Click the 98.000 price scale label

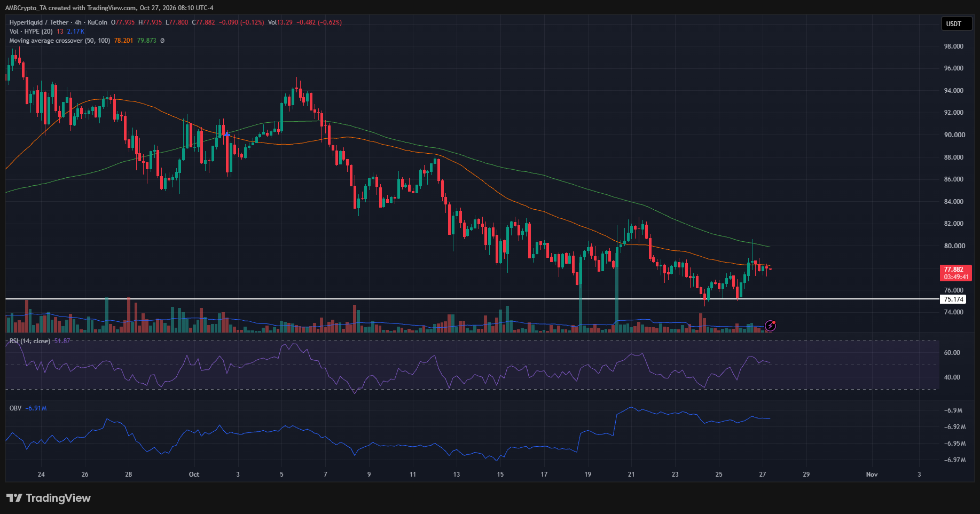tap(954, 46)
